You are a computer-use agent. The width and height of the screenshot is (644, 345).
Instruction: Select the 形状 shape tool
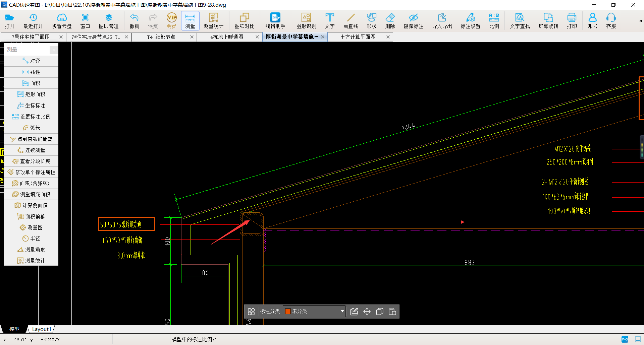click(x=371, y=21)
